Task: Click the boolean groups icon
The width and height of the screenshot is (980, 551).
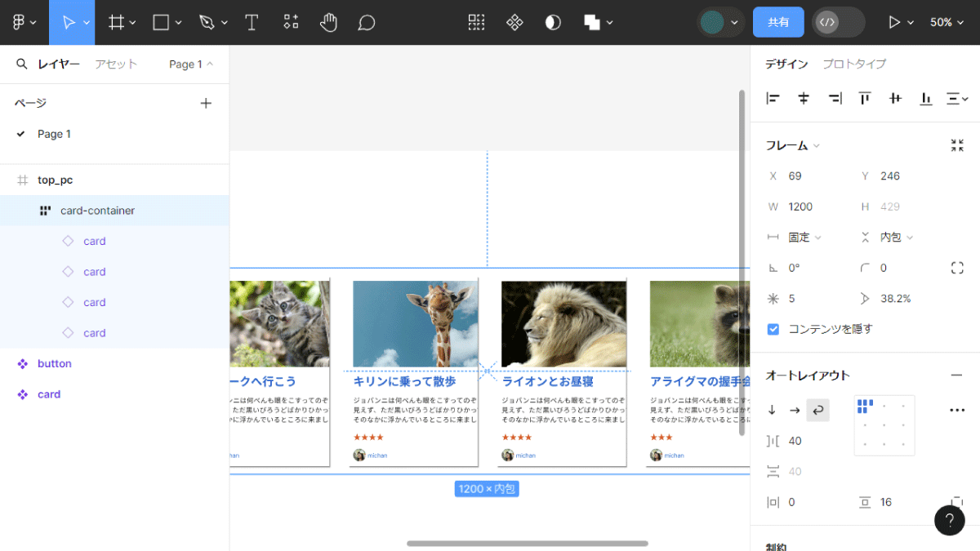Action: (592, 22)
